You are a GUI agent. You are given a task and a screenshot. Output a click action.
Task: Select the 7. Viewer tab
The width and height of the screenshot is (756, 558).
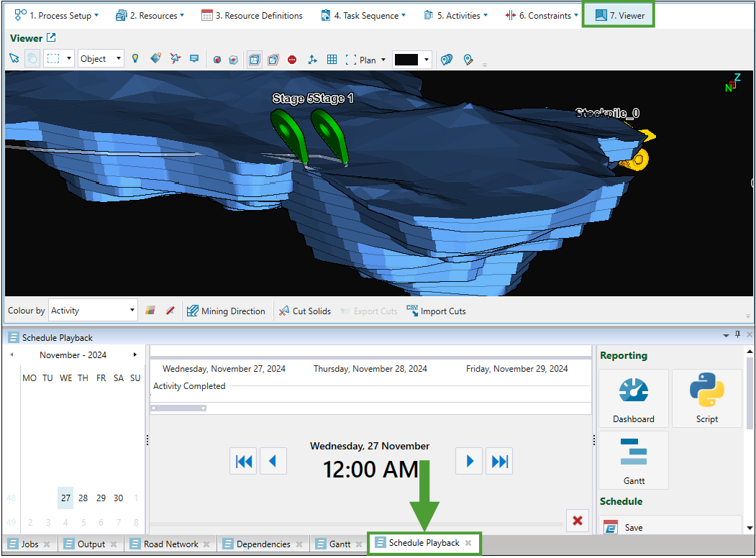619,15
